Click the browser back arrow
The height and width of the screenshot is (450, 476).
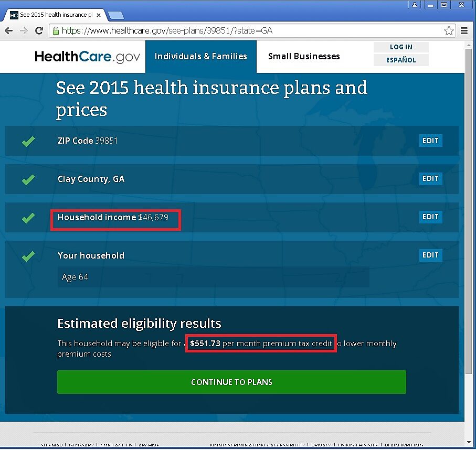point(9,31)
